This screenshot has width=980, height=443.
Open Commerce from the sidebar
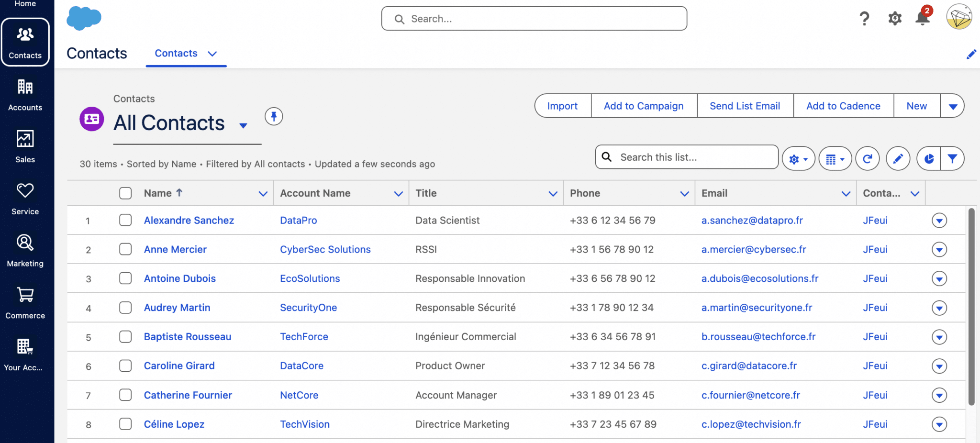(25, 303)
